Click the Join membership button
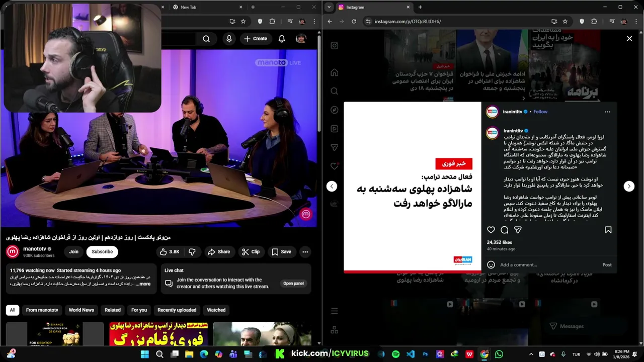The width and height of the screenshot is (644, 362). click(x=74, y=252)
